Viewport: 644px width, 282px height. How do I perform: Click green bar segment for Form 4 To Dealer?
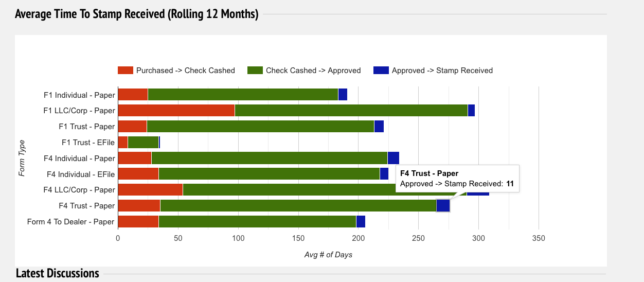point(257,222)
